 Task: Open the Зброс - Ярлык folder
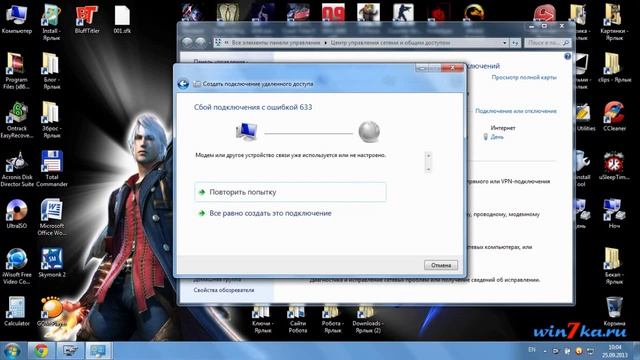pyautogui.click(x=51, y=120)
